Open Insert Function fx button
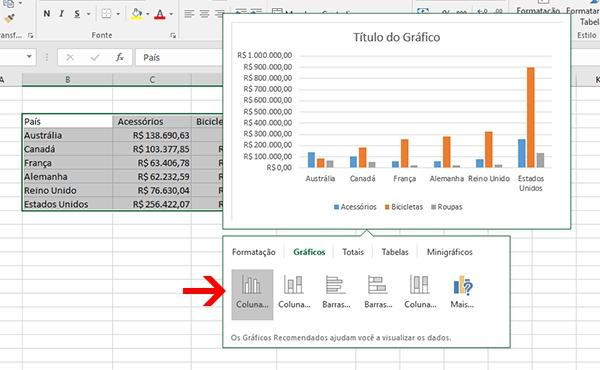 pyautogui.click(x=119, y=57)
